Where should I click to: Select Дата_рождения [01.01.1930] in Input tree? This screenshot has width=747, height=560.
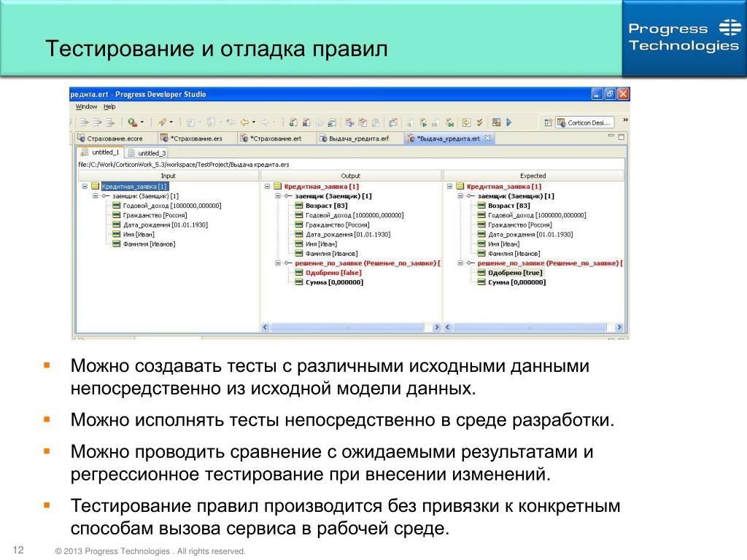click(166, 225)
